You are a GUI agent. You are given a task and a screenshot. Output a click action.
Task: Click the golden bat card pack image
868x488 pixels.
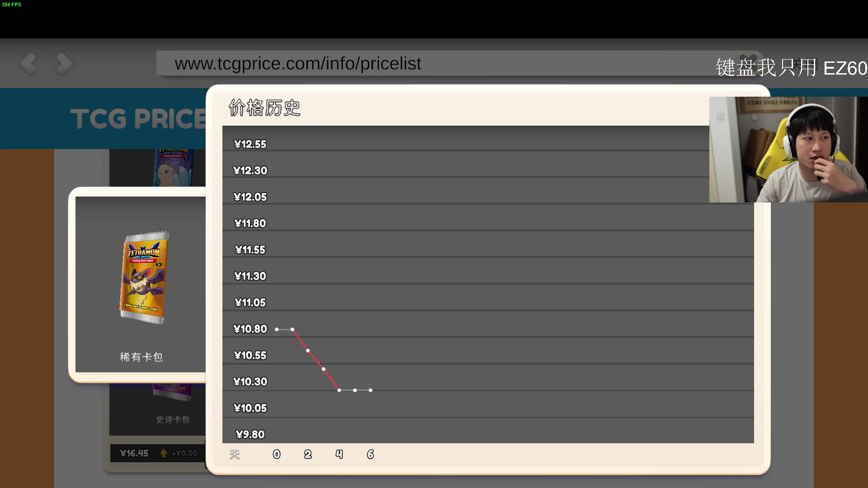(x=144, y=277)
